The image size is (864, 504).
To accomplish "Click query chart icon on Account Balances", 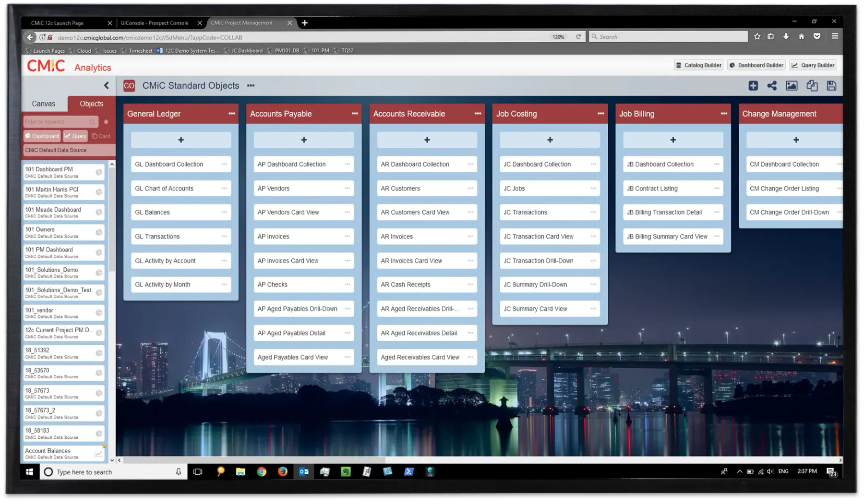I will point(99,454).
